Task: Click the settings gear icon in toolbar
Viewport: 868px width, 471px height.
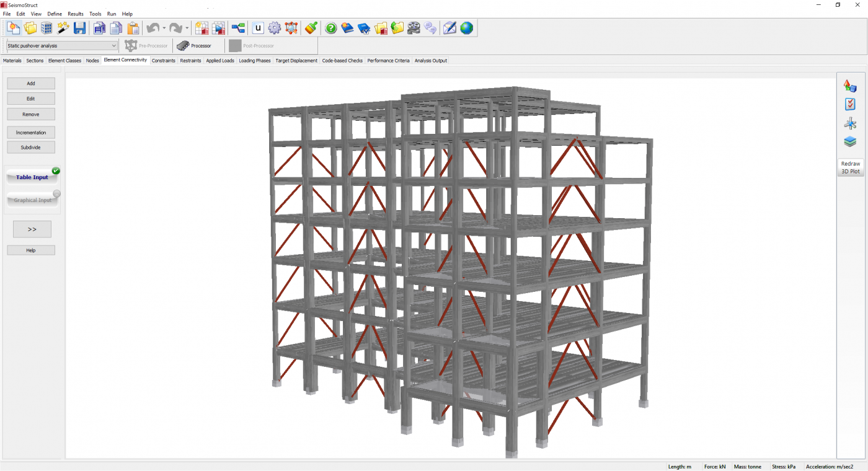Action: (275, 28)
